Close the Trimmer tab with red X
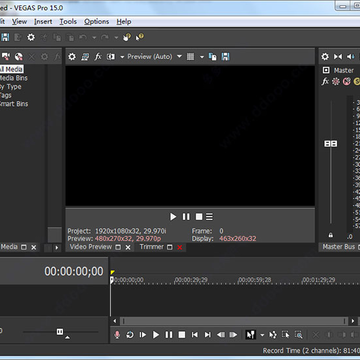This screenshot has width=360, height=360. pos(180,247)
